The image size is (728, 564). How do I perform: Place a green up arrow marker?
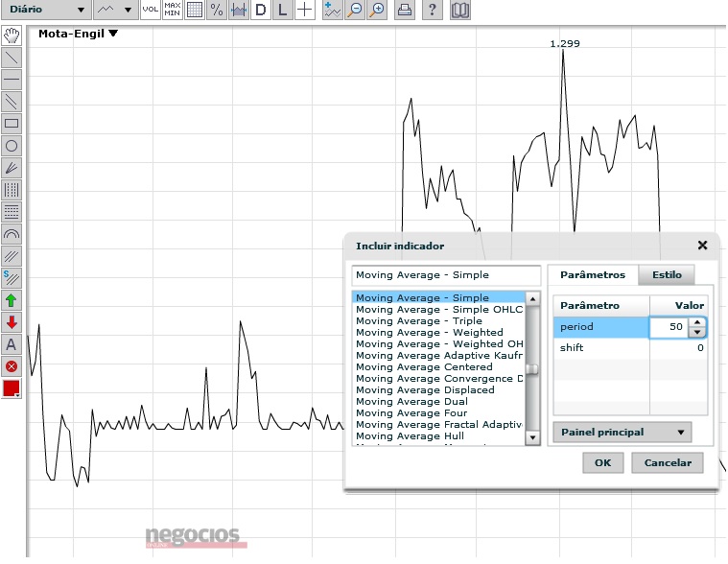12,300
